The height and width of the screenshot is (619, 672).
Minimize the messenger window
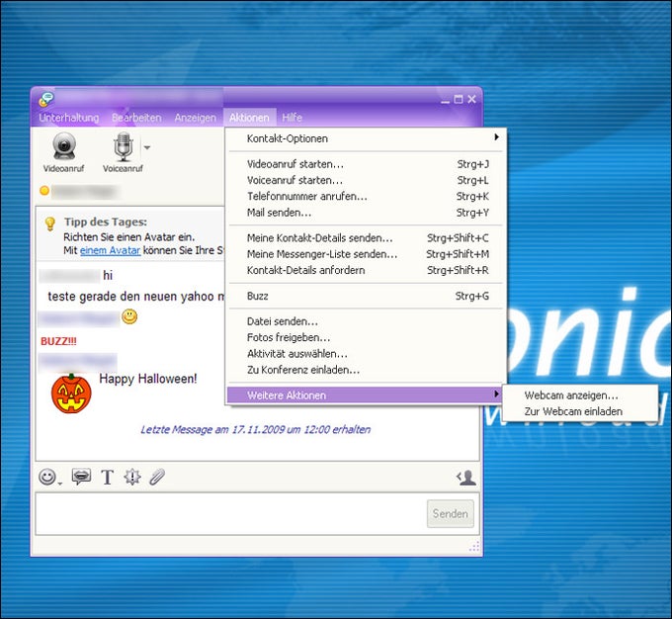[446, 100]
